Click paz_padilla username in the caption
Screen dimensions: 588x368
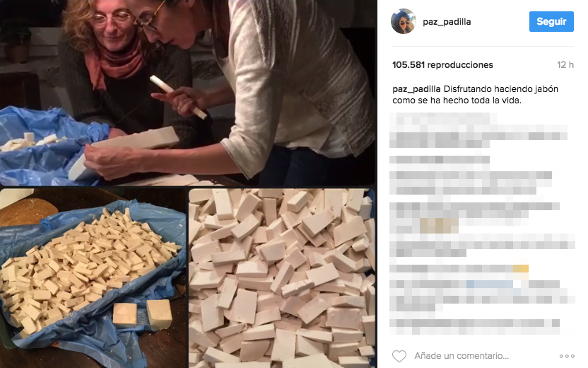pyautogui.click(x=416, y=89)
